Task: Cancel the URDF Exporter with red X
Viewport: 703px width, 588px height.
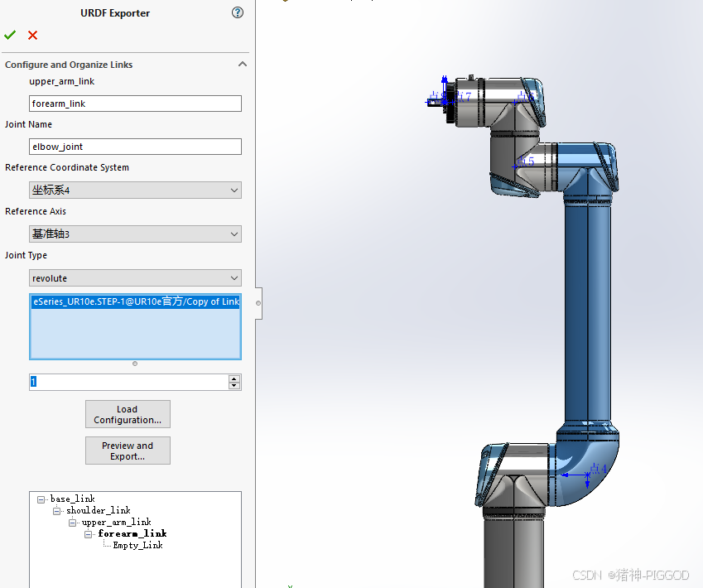Action: (31, 36)
